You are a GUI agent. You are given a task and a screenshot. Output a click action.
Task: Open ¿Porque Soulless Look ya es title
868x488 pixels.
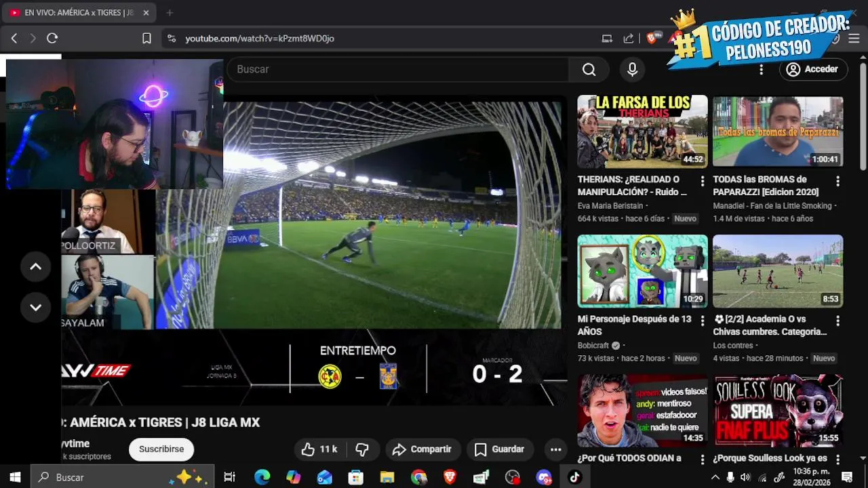tap(770, 458)
